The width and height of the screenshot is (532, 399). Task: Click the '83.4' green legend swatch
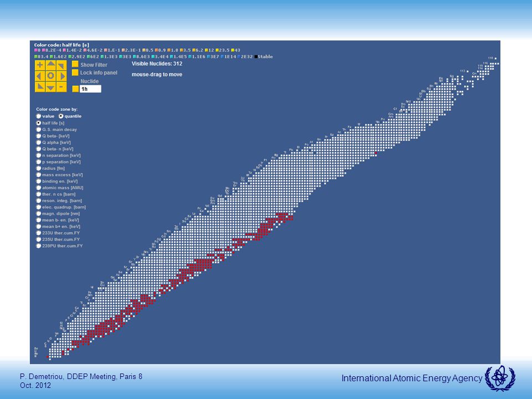pyautogui.click(x=35, y=57)
